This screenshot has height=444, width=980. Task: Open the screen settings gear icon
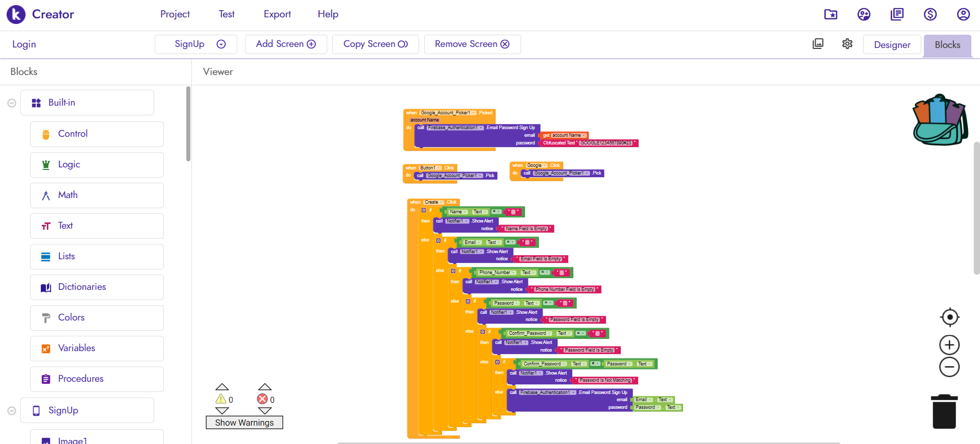(x=847, y=44)
